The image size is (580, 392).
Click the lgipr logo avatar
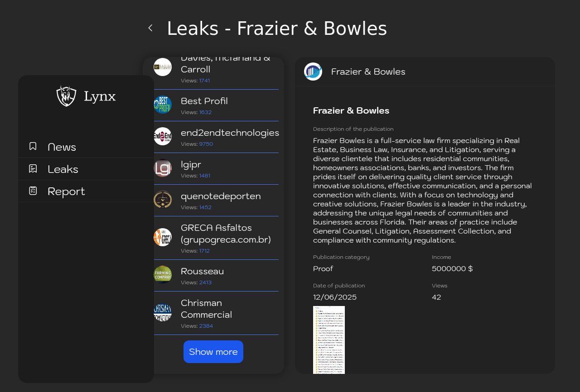[163, 168]
